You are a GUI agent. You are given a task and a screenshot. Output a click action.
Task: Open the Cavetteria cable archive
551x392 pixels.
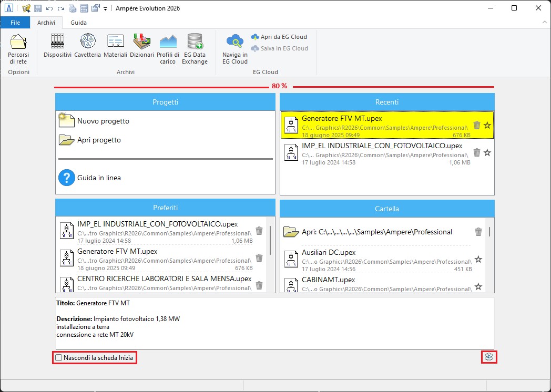(x=87, y=46)
